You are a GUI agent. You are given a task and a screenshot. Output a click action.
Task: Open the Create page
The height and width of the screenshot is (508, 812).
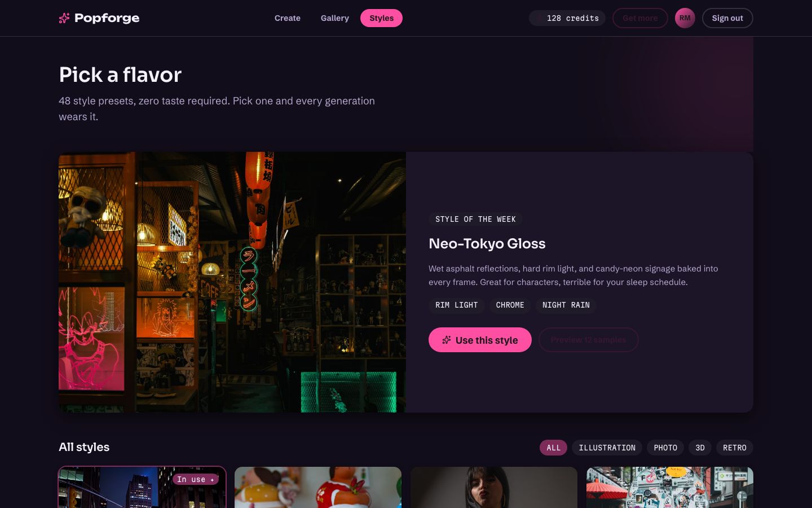[288, 18]
